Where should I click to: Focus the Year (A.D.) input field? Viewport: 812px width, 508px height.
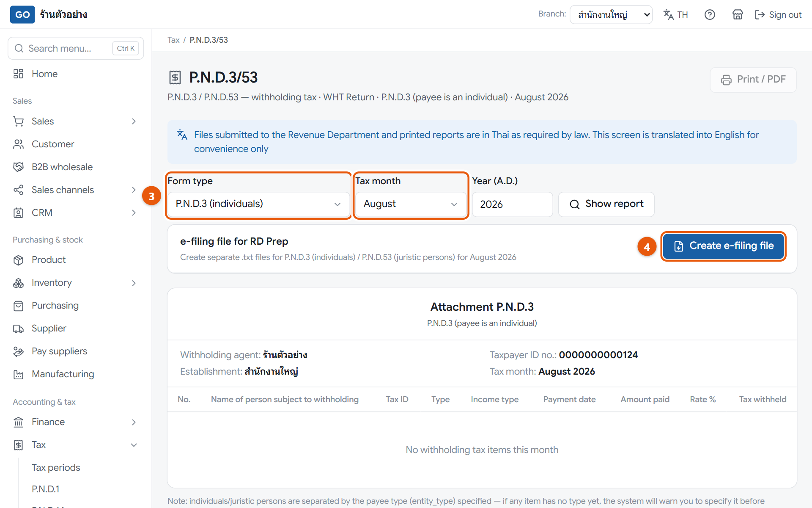tap(512, 204)
